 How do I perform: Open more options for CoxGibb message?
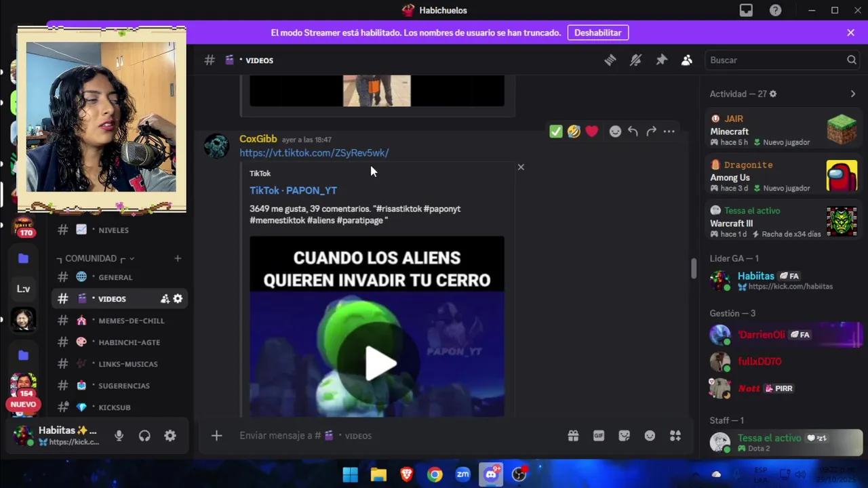pos(669,131)
